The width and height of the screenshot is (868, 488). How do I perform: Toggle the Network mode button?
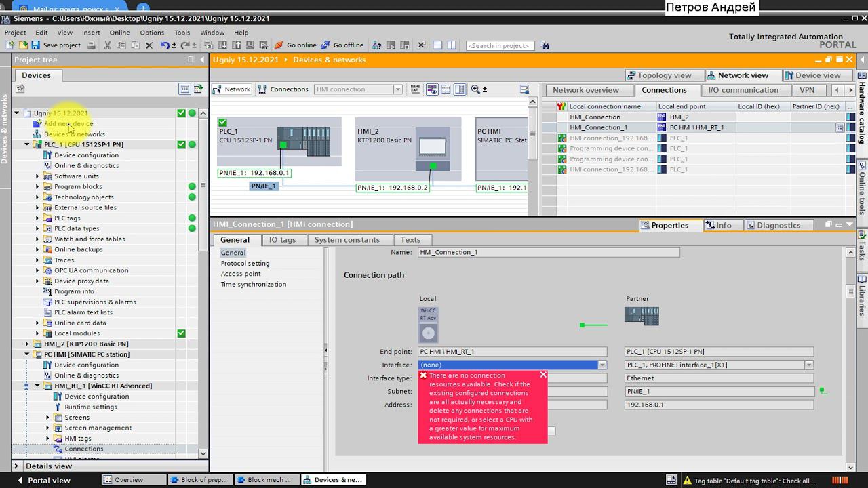pyautogui.click(x=232, y=89)
